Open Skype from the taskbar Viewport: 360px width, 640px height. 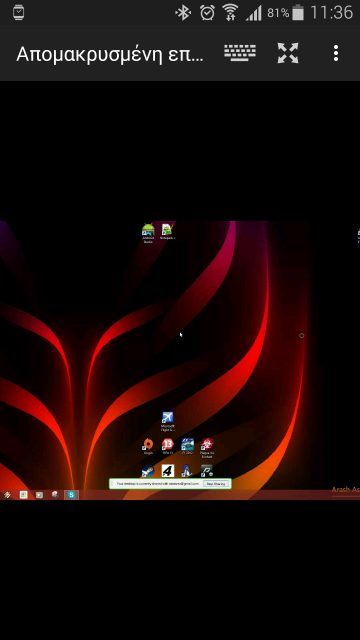coord(71,495)
